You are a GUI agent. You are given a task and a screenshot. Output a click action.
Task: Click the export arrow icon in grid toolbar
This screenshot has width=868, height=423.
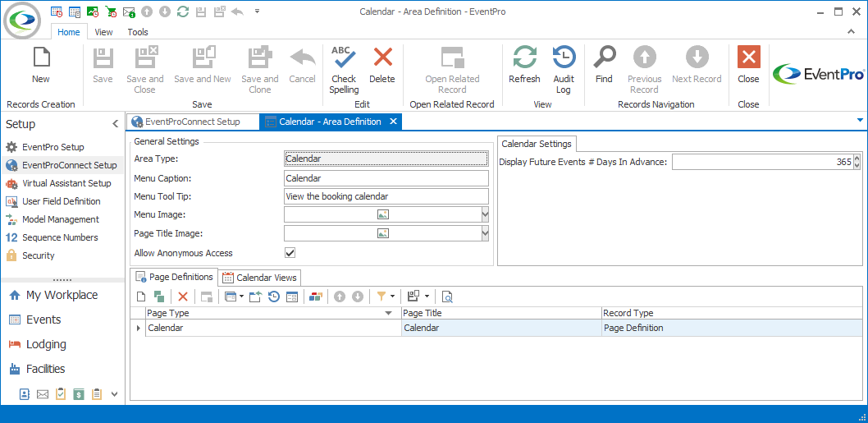[255, 297]
